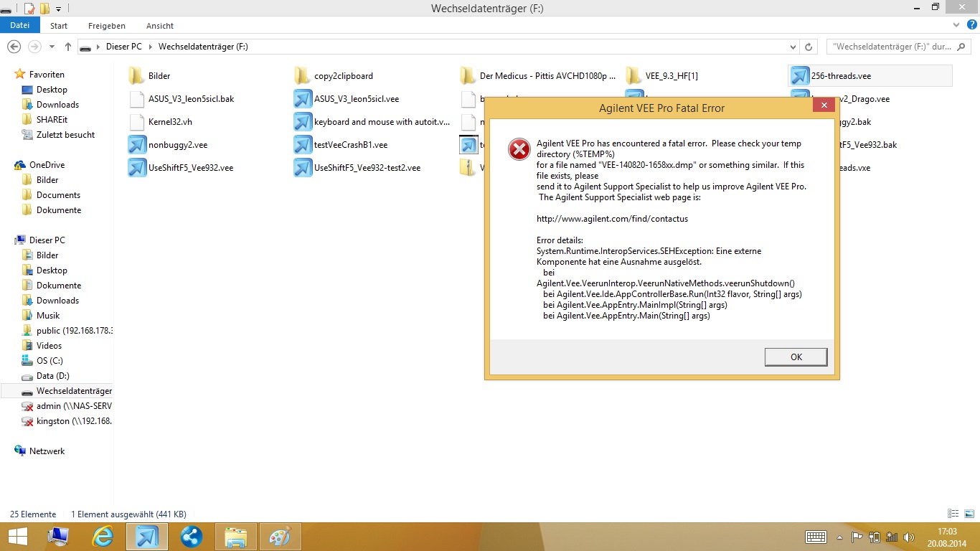Open the Paint app in the taskbar

[280, 537]
